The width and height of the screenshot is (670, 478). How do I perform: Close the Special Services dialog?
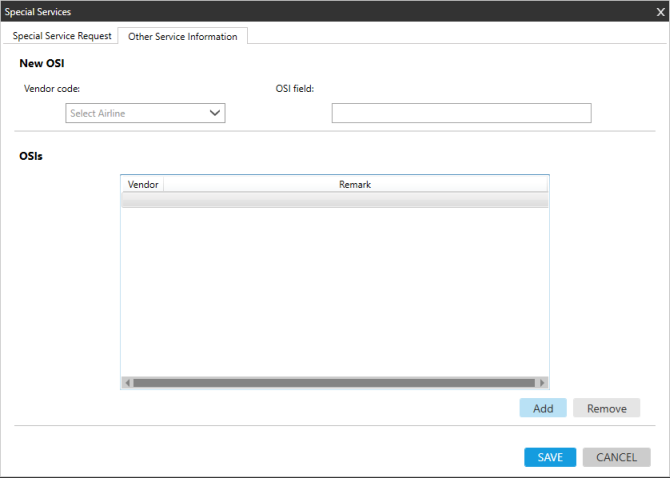[x=659, y=11]
